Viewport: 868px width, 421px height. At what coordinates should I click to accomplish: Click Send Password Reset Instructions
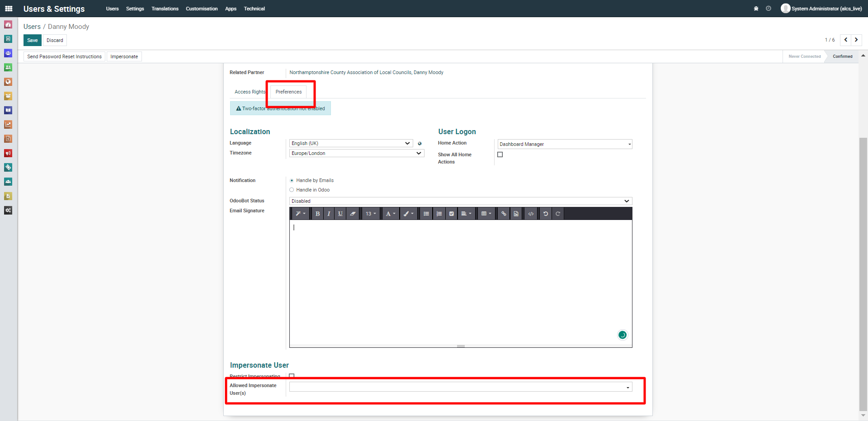tap(64, 56)
